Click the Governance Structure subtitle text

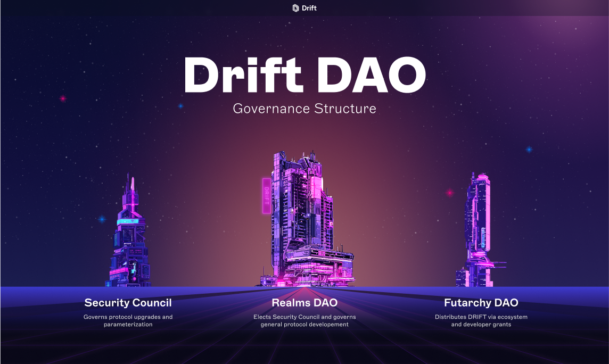tap(304, 109)
